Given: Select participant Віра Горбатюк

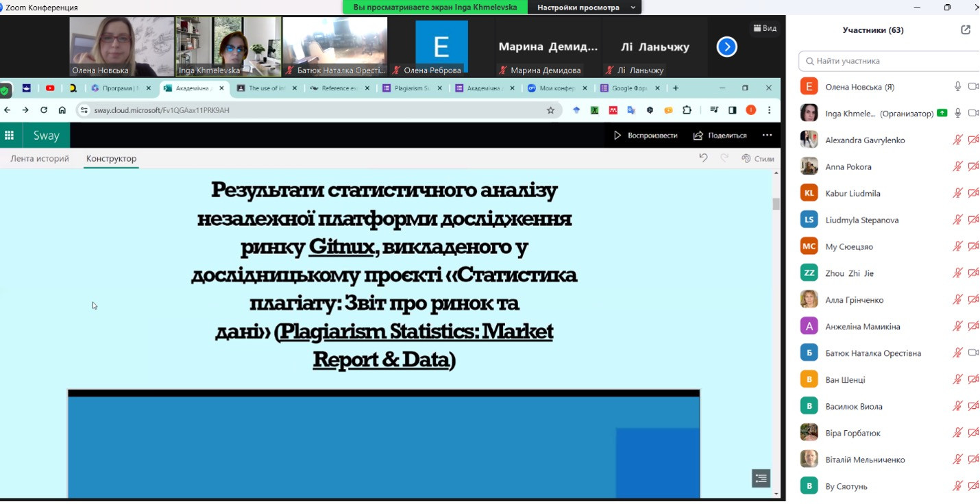Looking at the screenshot, I should pyautogui.click(x=890, y=433).
